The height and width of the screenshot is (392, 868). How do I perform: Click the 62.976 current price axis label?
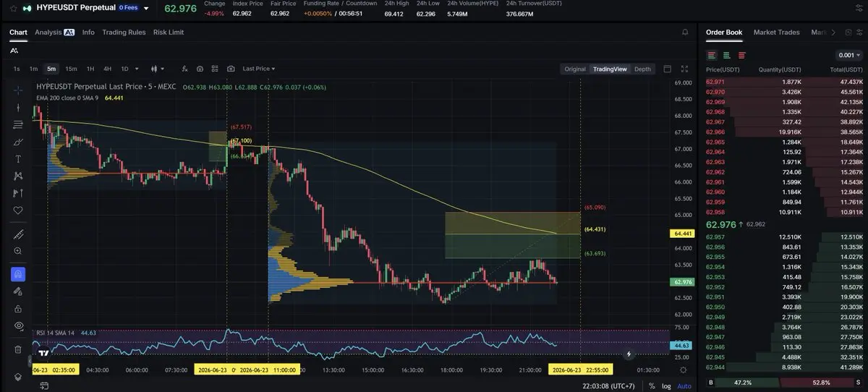684,282
